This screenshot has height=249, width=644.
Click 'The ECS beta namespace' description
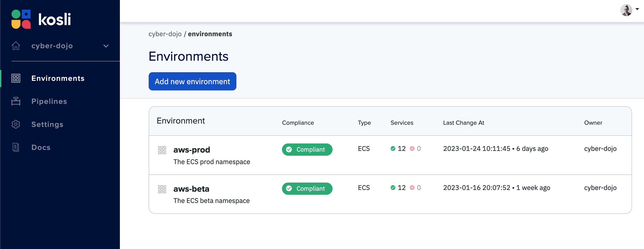click(x=211, y=201)
